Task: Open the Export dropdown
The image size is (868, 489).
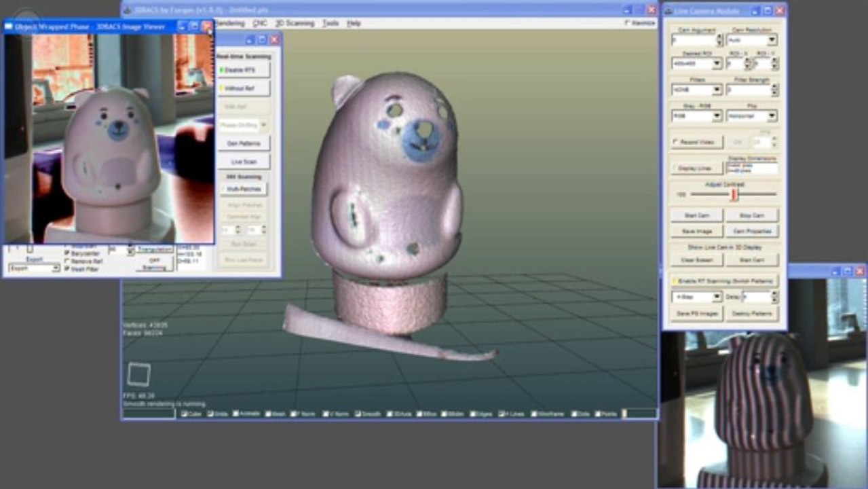Action: 34,268
